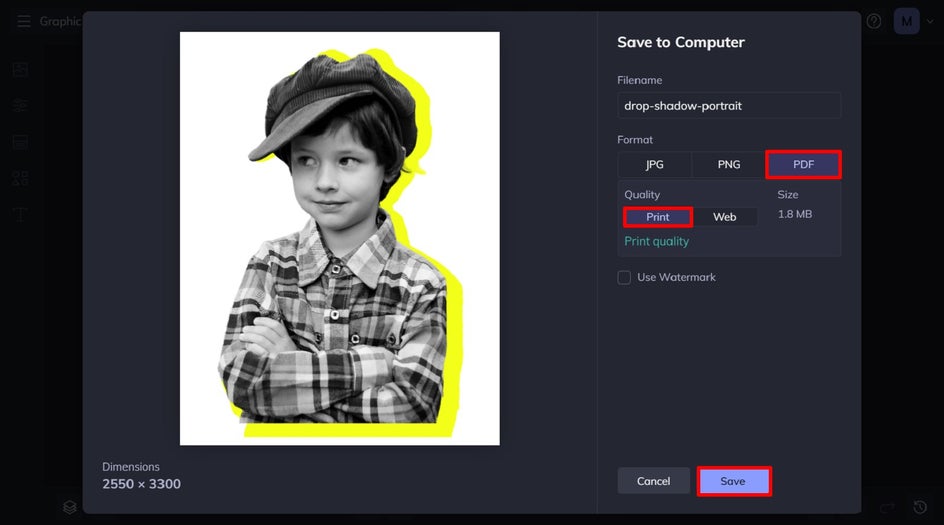The height and width of the screenshot is (525, 944).
Task: Open the history clock icon
Action: click(x=919, y=507)
